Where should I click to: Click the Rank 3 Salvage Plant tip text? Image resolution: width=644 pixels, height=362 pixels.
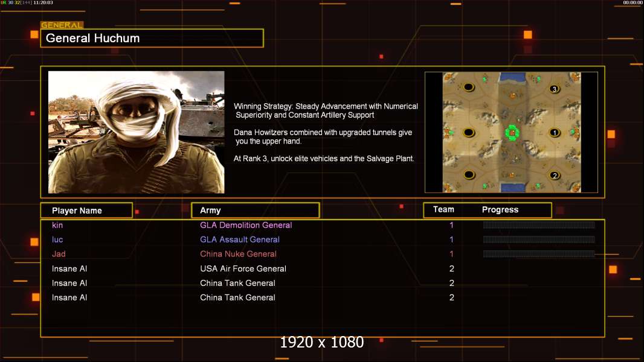[x=324, y=159]
